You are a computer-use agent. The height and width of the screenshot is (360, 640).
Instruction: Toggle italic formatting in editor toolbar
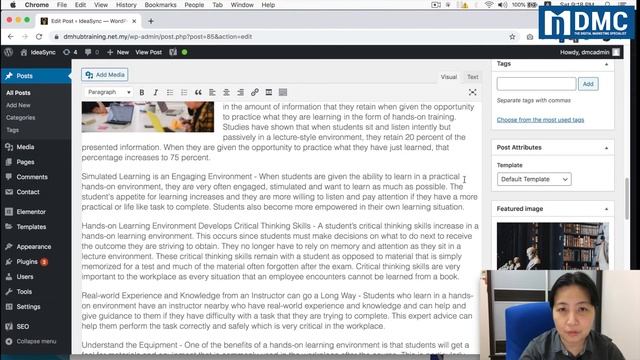coord(156,92)
